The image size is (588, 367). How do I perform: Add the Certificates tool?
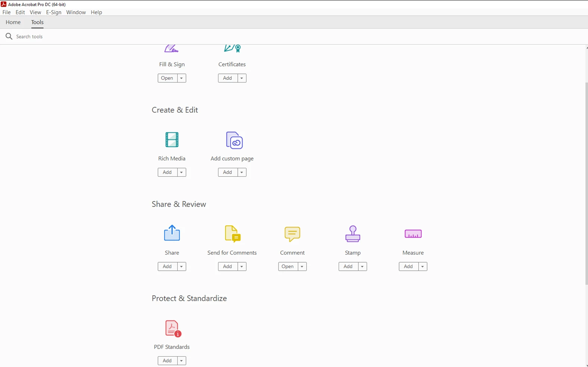[228, 78]
